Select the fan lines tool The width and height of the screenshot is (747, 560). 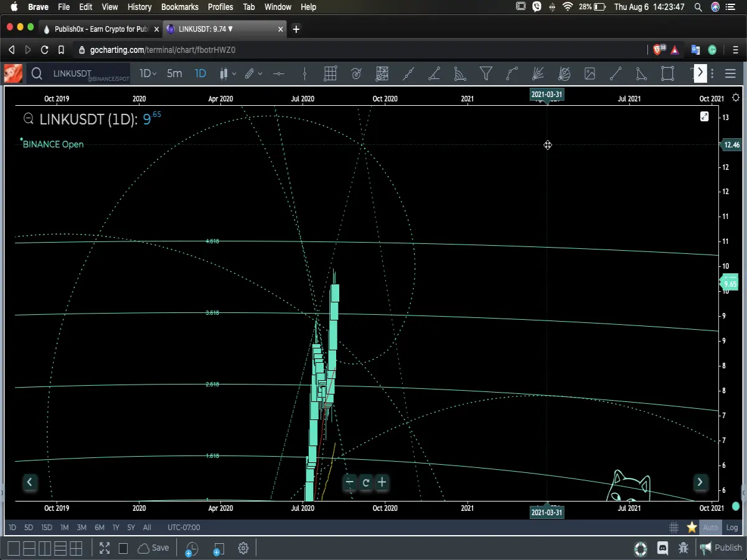click(538, 73)
